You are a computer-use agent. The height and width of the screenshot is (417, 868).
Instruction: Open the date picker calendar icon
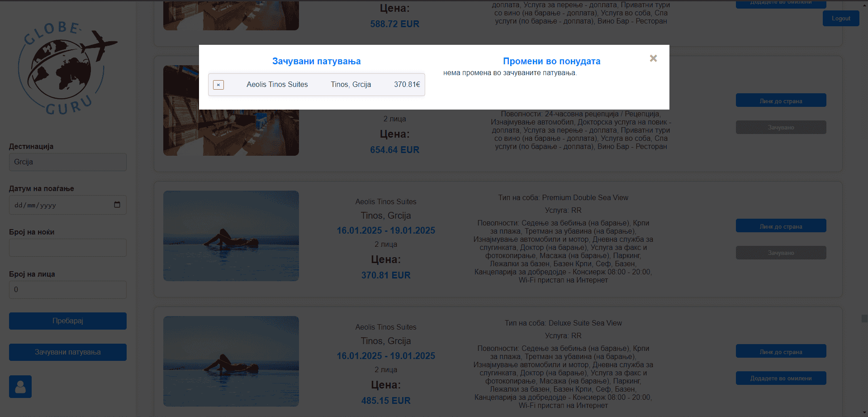117,205
